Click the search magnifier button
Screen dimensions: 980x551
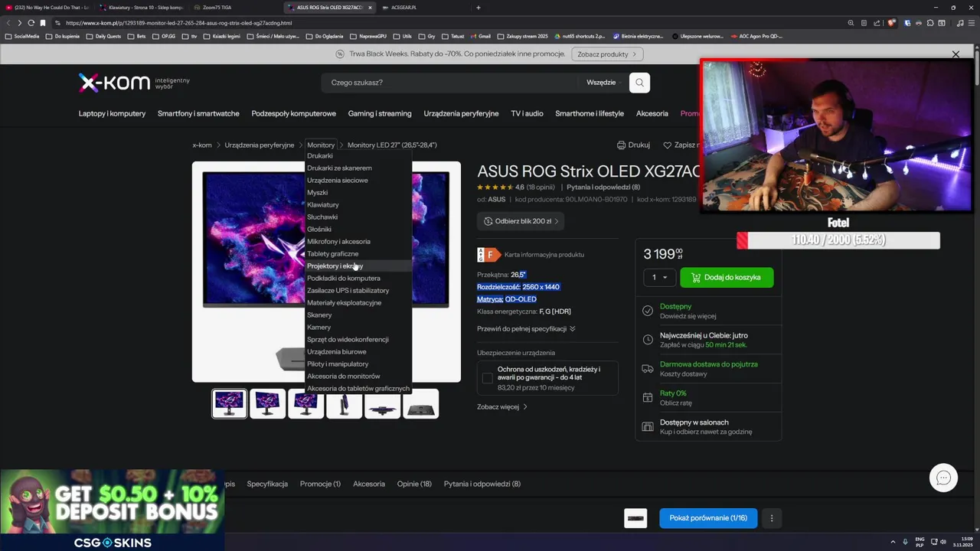(639, 83)
